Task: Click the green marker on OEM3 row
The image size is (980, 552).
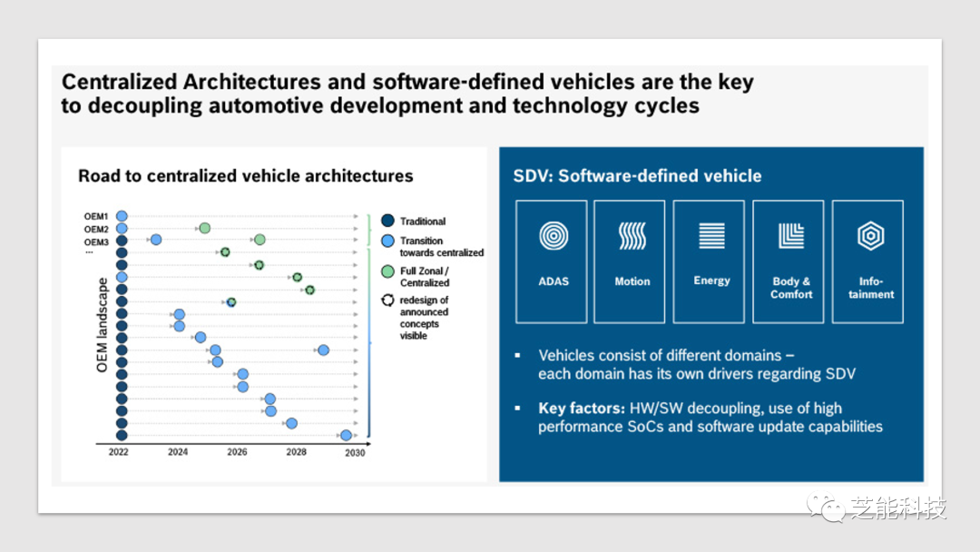Action: 260,240
